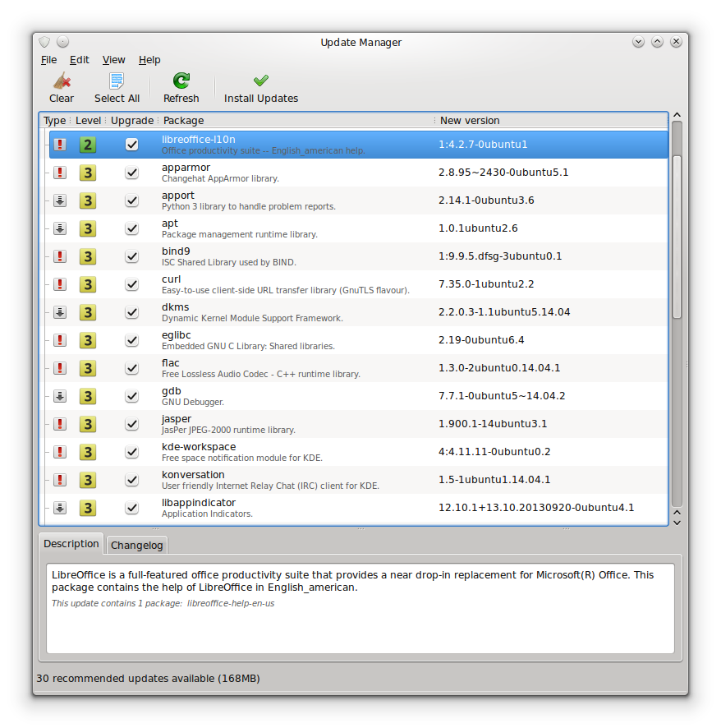Click download type icon for gdb
Image resolution: width=721 pixels, height=728 pixels.
tap(60, 396)
